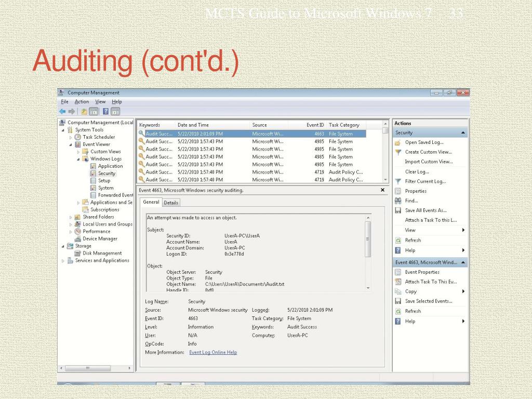Click the Event Properties icon

[398, 272]
